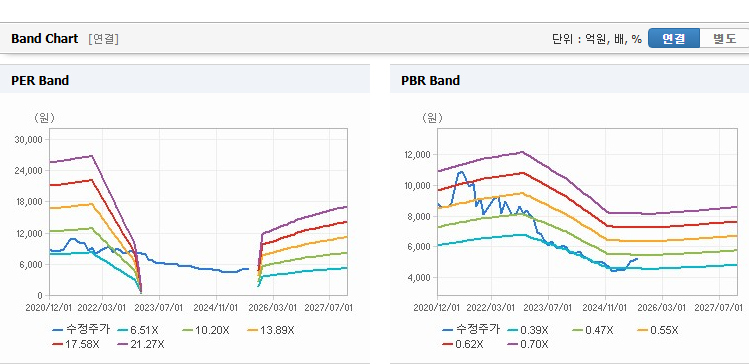
Task: Click the (원) unit label above PBR chart
Action: 432,118
